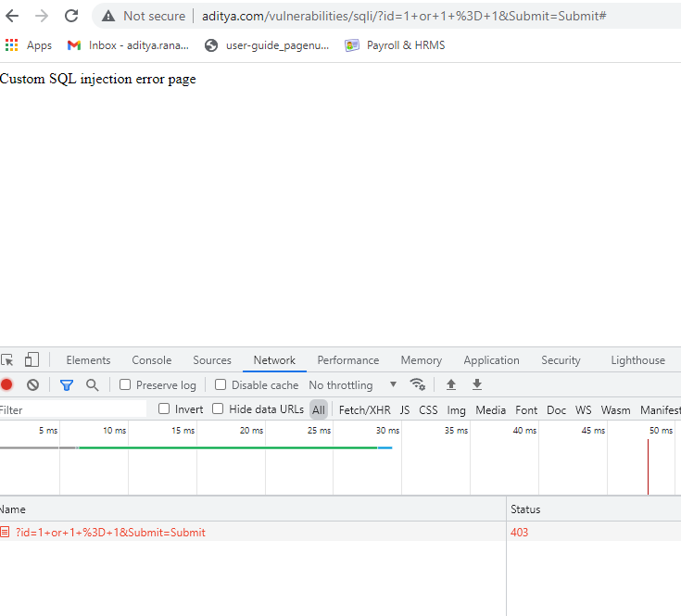681x616 pixels.
Task: Open the Application tab
Action: [x=491, y=360]
